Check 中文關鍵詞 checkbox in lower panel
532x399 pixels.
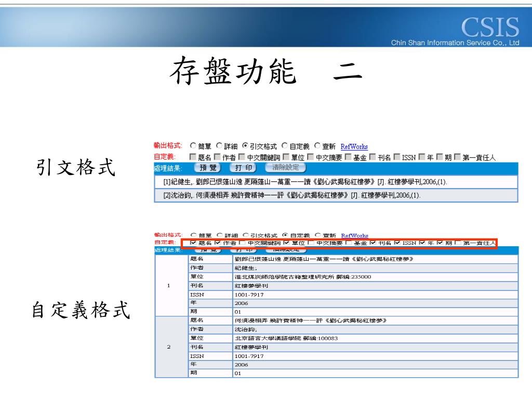pyautogui.click(x=242, y=243)
